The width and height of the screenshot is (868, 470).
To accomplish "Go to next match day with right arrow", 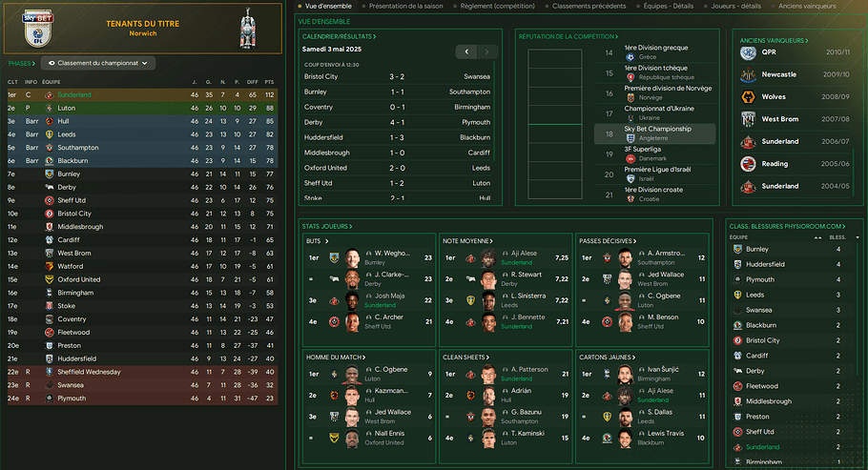I will (x=487, y=51).
